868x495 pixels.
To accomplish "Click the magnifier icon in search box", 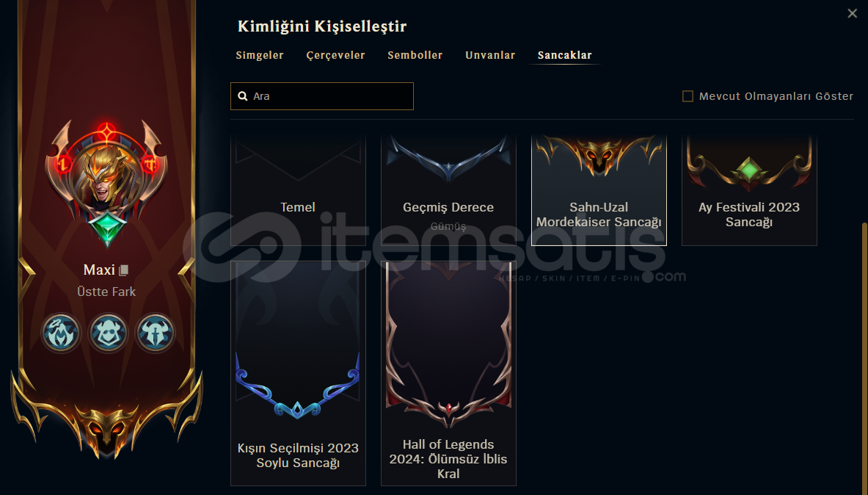I will 242,96.
